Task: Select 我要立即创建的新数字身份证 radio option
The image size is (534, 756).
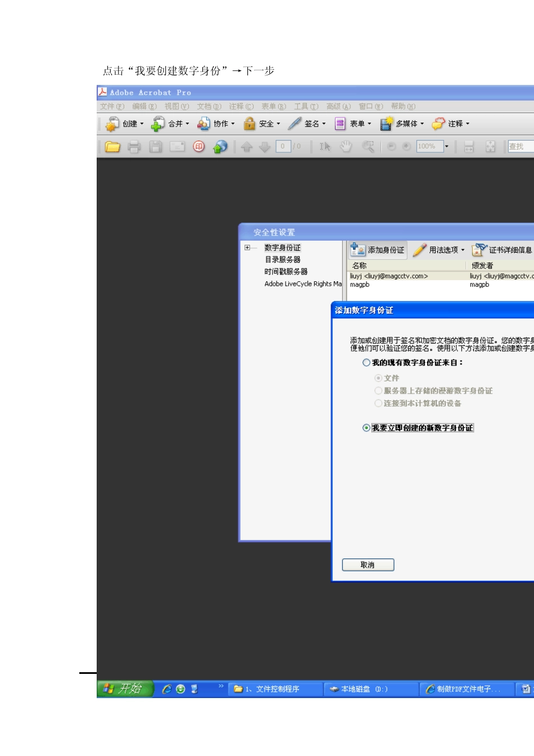Action: pyautogui.click(x=366, y=428)
